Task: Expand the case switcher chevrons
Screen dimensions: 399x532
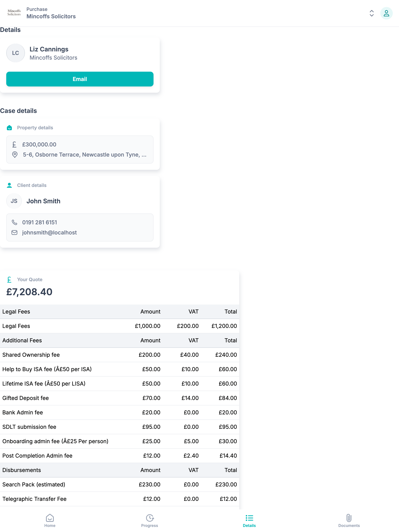Action: click(x=372, y=13)
